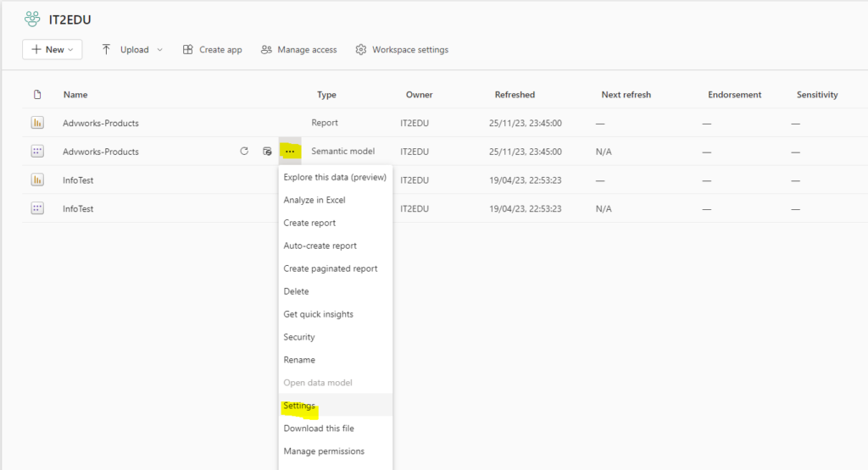This screenshot has height=470, width=868.
Task: Open the New dropdown button
Action: coord(52,50)
